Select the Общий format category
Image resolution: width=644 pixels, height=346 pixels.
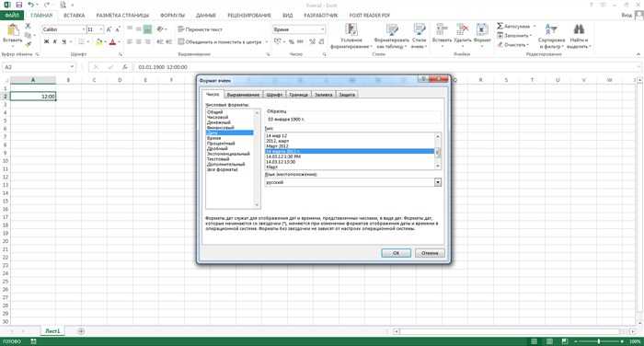click(215, 111)
